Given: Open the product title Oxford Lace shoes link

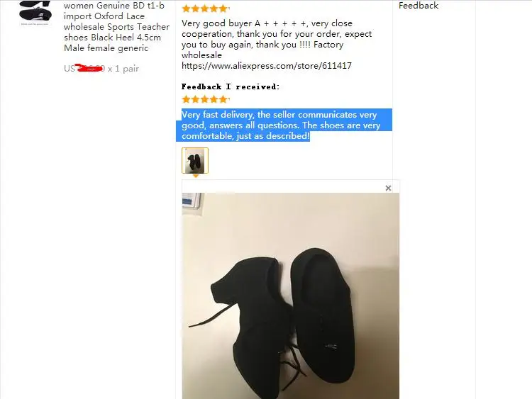Looking at the screenshot, I should coord(116,27).
